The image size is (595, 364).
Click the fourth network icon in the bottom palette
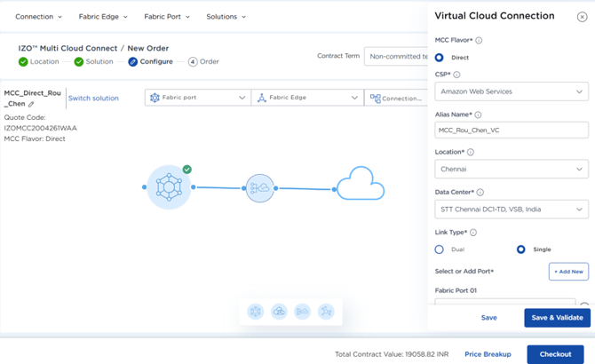[326, 312]
